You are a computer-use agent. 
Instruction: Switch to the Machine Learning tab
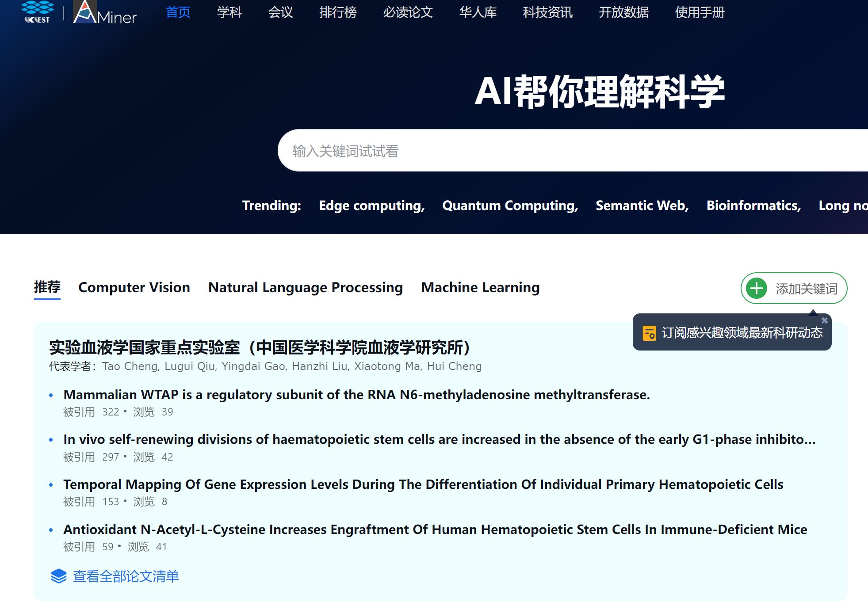(480, 287)
